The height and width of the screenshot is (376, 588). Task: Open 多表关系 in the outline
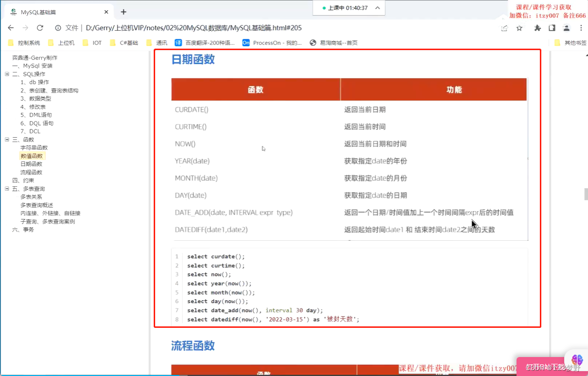(x=31, y=197)
